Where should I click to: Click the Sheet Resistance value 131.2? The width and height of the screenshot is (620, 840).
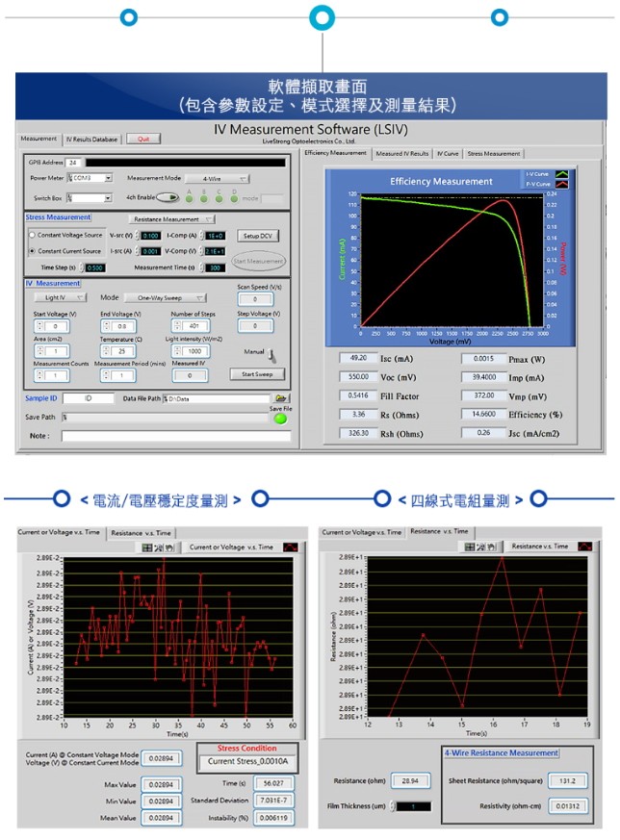coord(567,780)
